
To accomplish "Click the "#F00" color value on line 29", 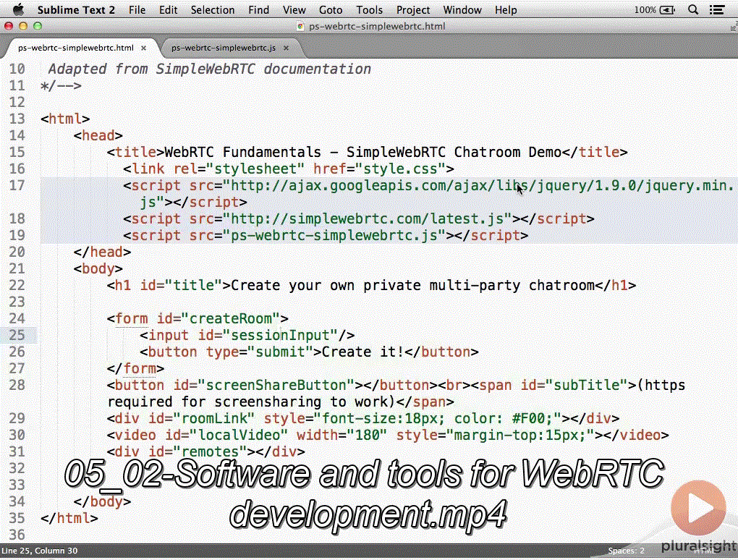I will coord(528,418).
